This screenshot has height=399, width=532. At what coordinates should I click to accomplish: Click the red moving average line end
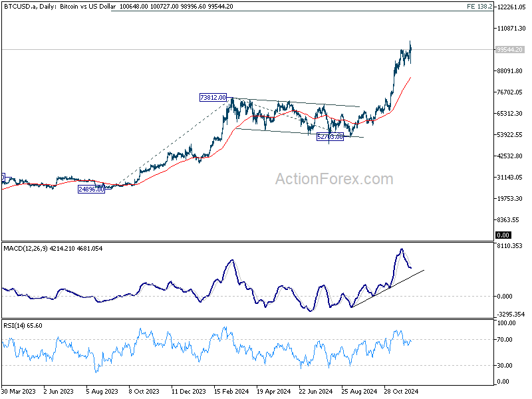[410, 78]
